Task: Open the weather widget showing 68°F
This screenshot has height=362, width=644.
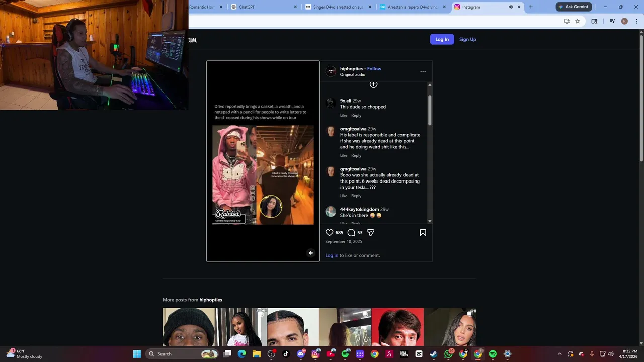Action: pos(24,354)
